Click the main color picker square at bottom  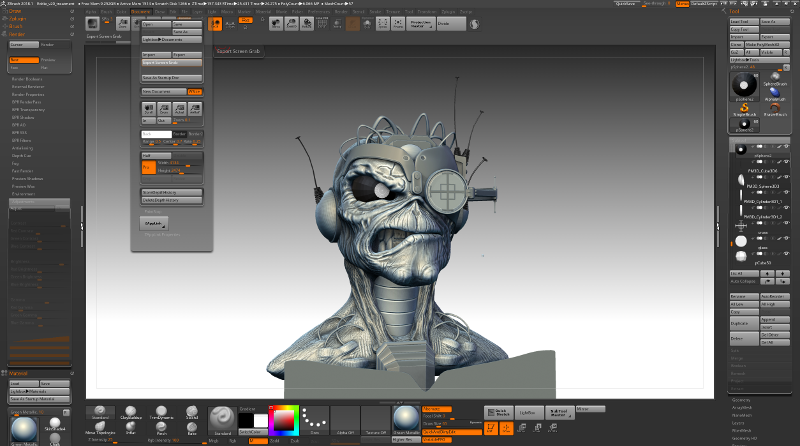(283, 422)
